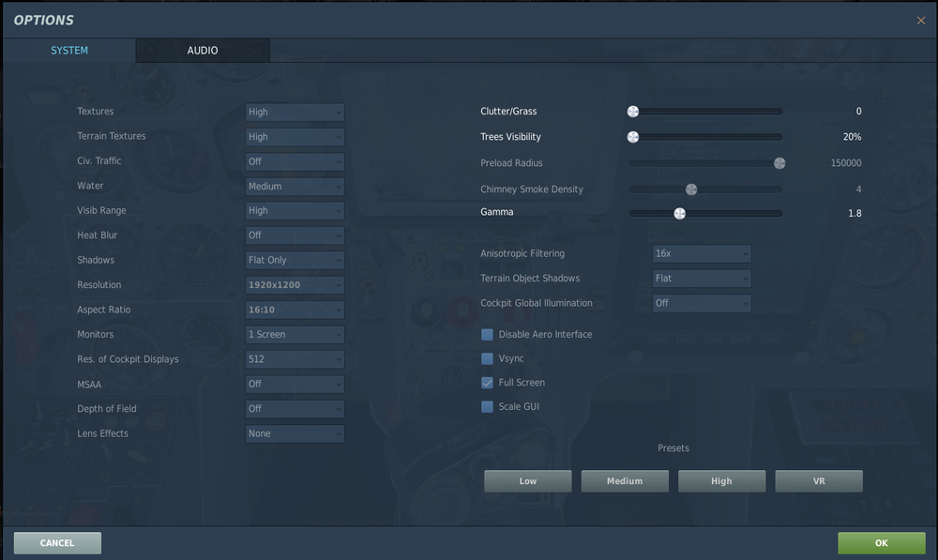Enable the Vsync checkbox
938x560 pixels.
point(487,358)
